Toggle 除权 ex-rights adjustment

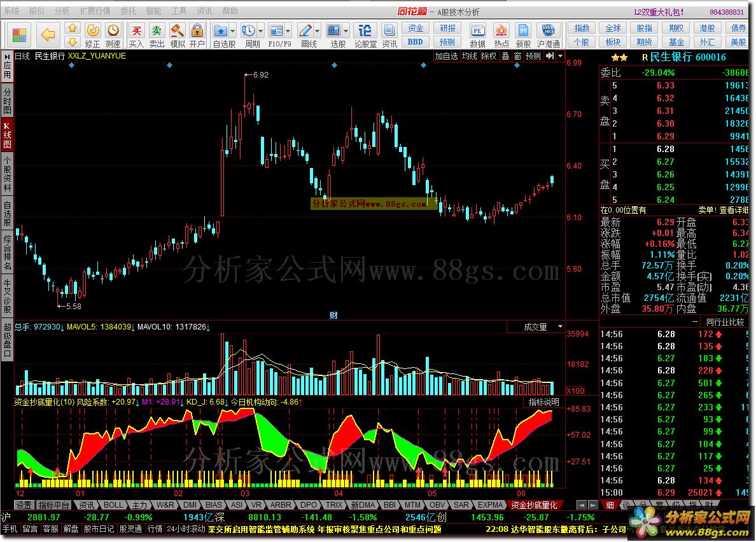[489, 57]
